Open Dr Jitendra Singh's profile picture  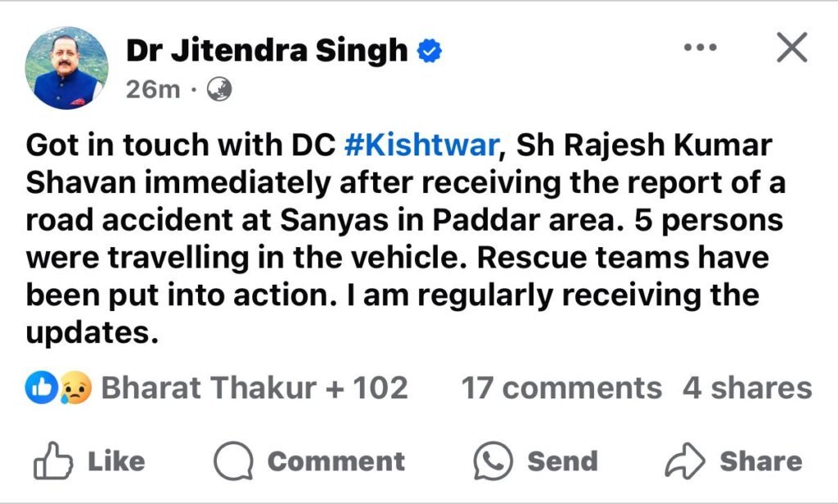coord(67,67)
